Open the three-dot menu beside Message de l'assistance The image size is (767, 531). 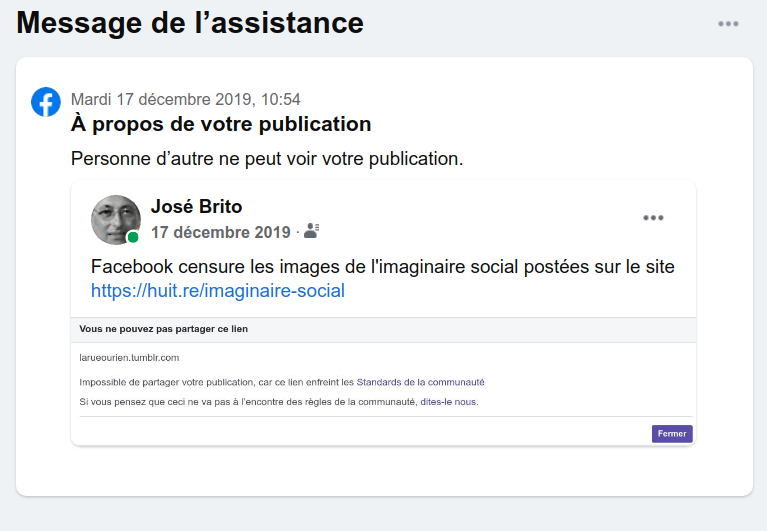728,23
